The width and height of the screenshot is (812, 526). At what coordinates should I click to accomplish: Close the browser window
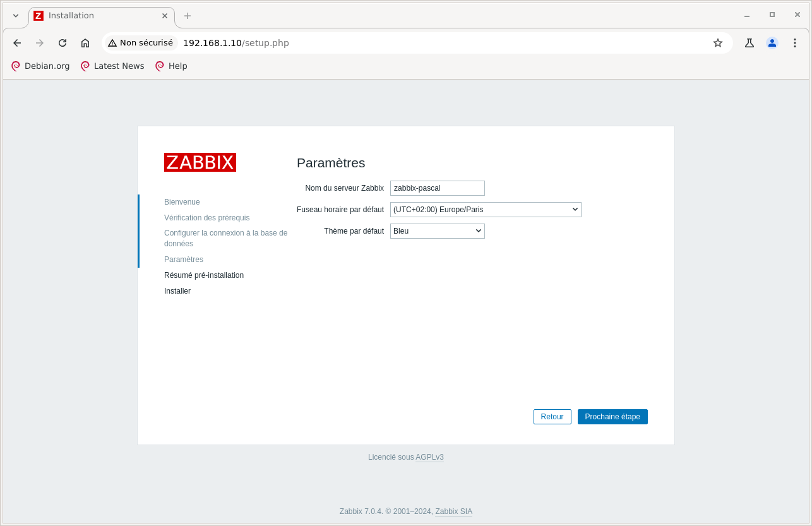click(797, 15)
